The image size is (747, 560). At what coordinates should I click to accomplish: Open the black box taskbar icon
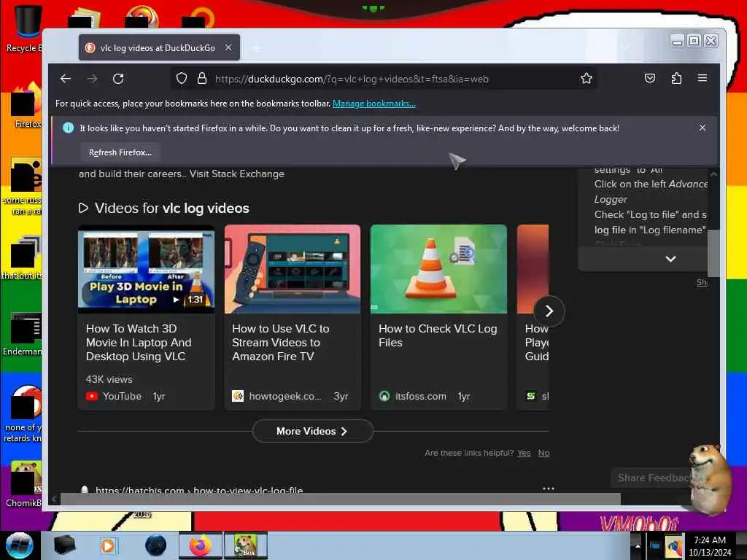tap(64, 545)
